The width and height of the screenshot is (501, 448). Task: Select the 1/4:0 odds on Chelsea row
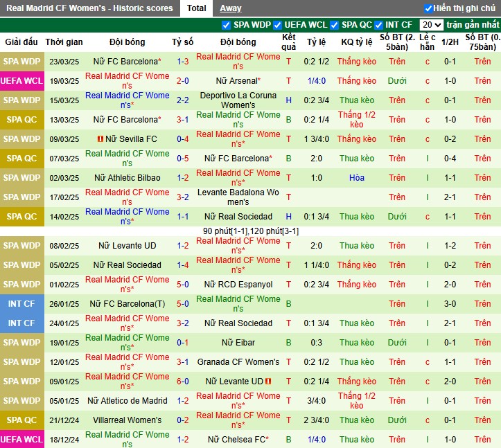316,440
